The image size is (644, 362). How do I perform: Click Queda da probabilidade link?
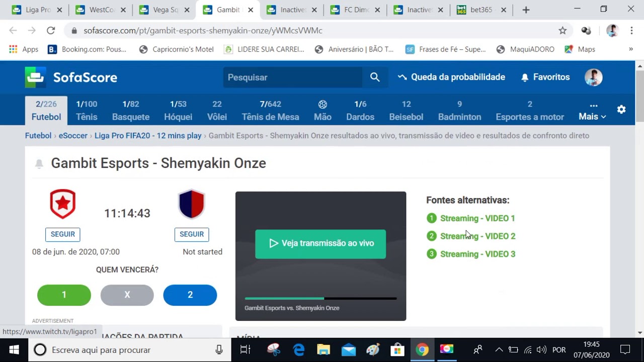[x=451, y=77]
